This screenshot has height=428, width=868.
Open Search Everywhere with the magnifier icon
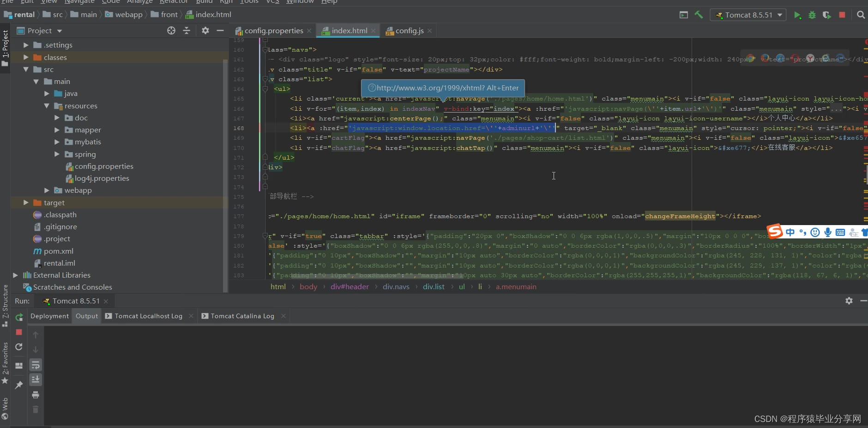coord(861,15)
